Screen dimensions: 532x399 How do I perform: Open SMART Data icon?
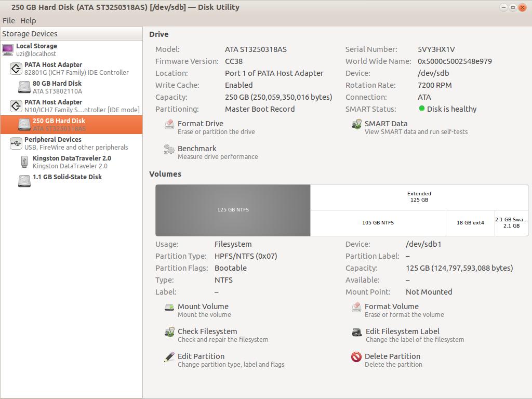[x=356, y=124]
